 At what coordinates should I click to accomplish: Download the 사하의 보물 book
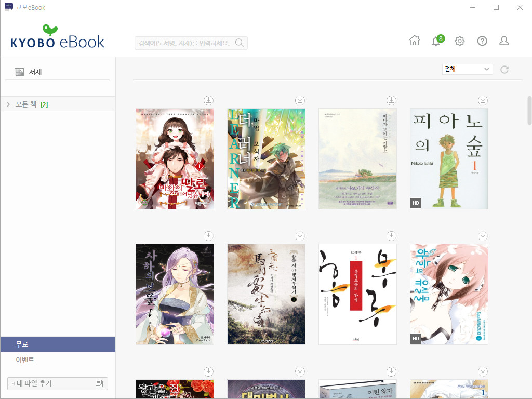pos(209,235)
